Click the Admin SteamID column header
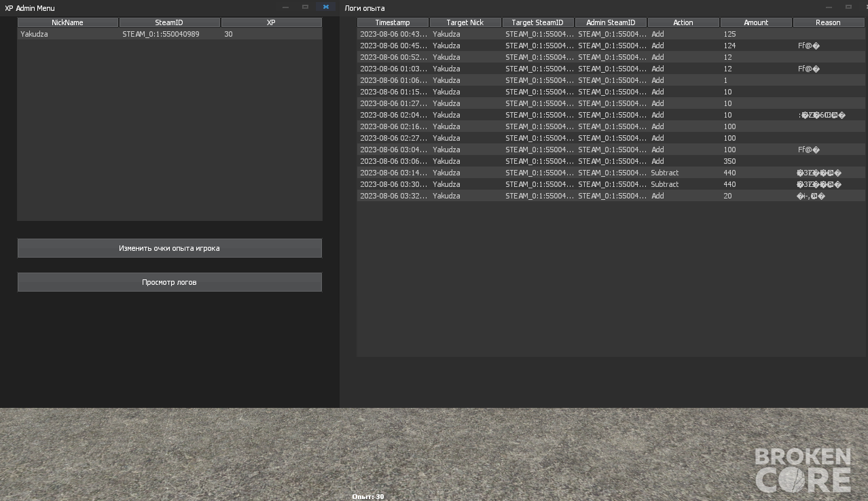The image size is (868, 501). tap(611, 22)
